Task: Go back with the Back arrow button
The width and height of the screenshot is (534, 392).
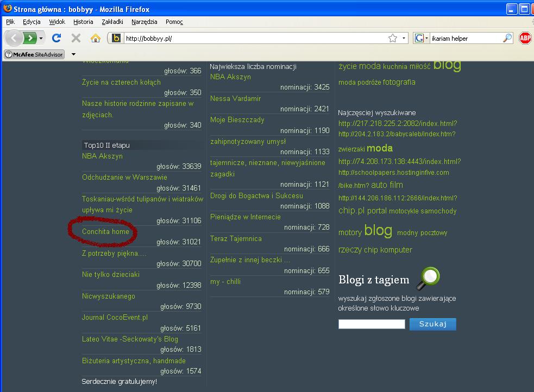Action: click(14, 38)
